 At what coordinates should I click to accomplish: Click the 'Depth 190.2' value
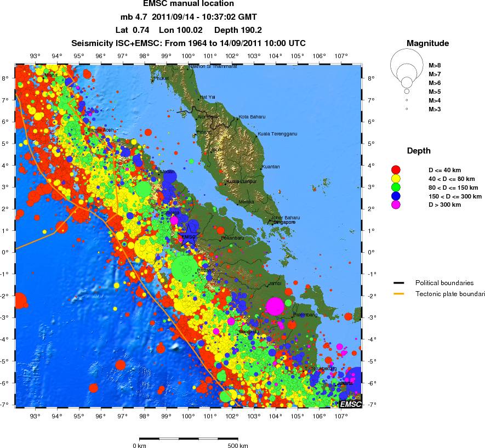[238, 30]
